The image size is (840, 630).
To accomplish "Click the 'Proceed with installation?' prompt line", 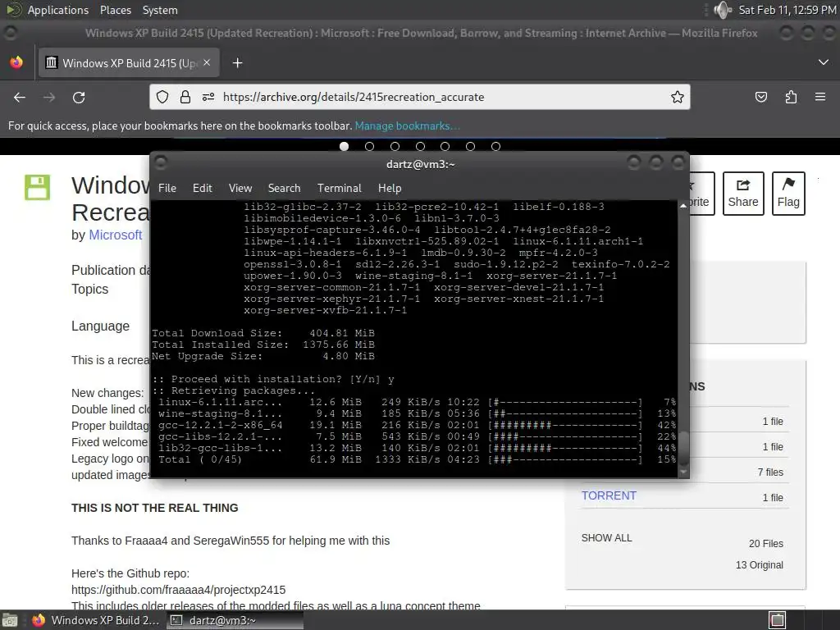I will click(272, 379).
